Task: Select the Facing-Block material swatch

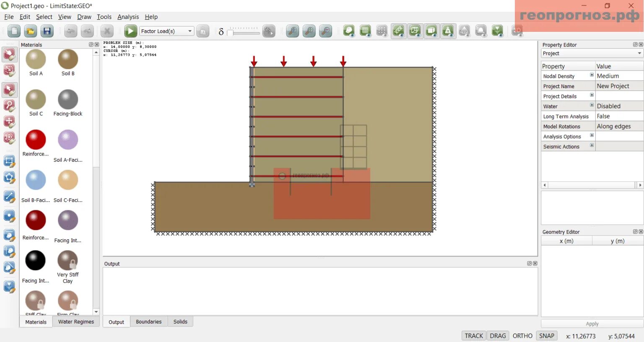Action: [68, 100]
